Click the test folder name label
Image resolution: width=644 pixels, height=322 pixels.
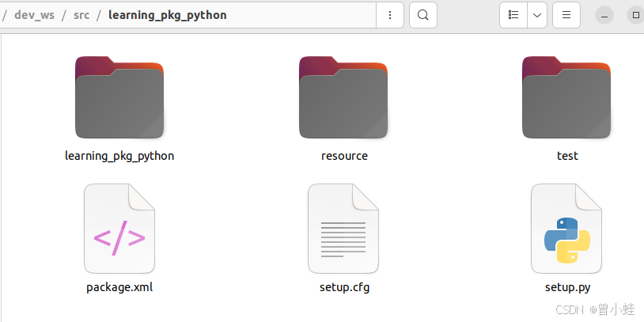tap(567, 156)
